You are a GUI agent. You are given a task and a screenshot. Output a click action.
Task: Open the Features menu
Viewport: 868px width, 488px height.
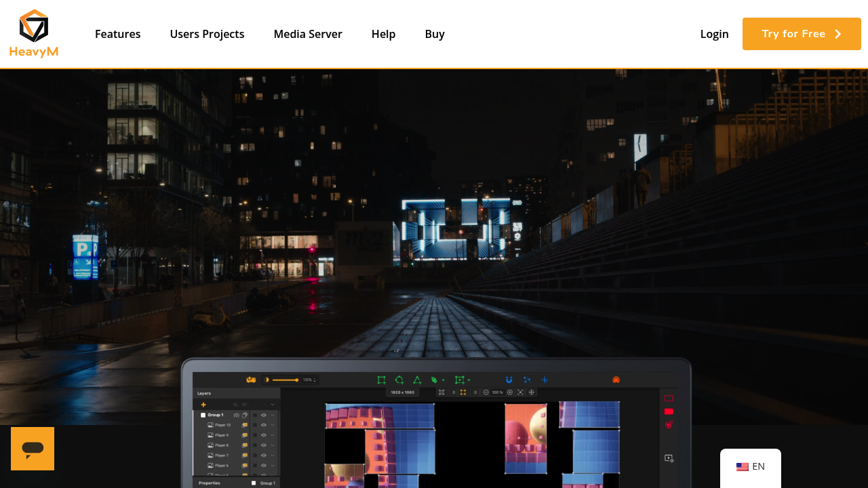tap(118, 34)
